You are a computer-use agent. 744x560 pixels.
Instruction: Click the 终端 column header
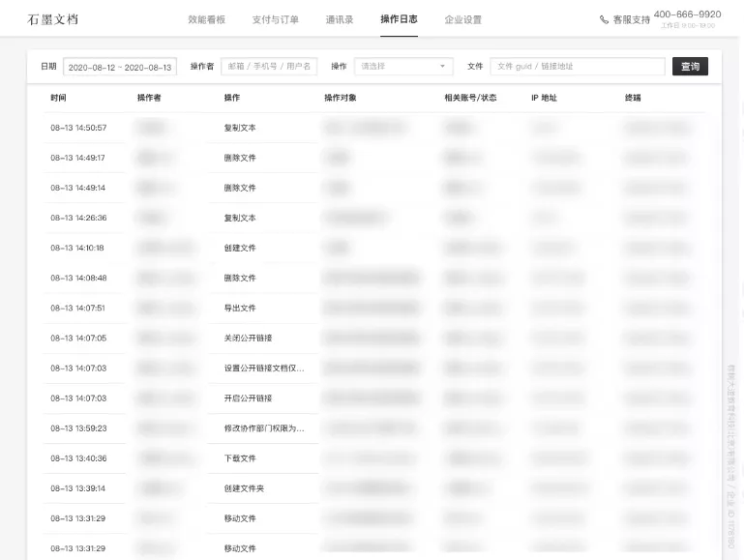tap(633, 98)
